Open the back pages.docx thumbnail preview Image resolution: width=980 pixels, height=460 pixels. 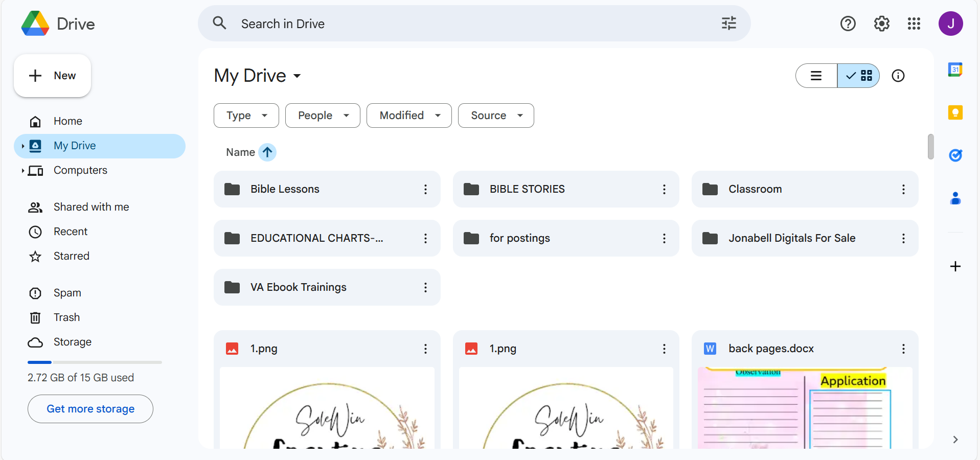[x=805, y=408]
